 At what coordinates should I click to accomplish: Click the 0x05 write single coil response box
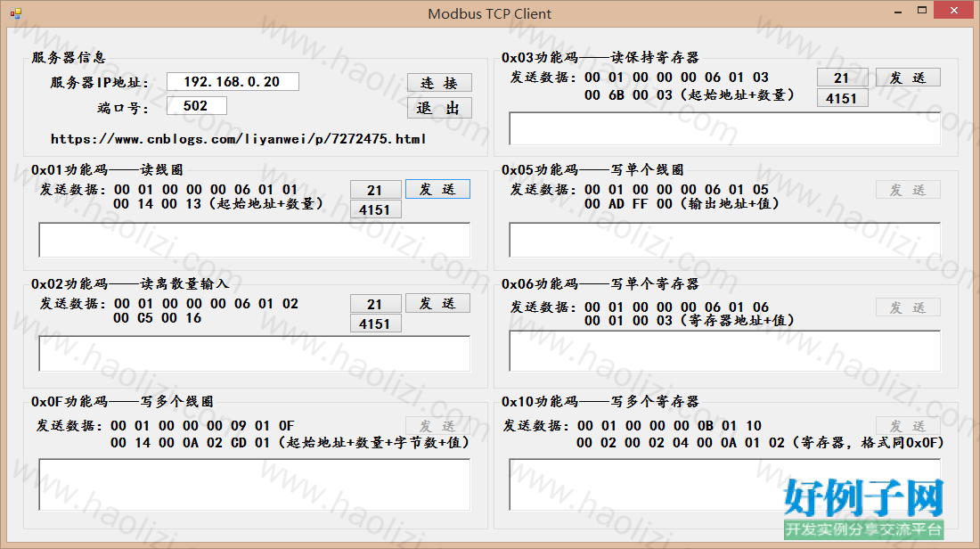(x=725, y=240)
